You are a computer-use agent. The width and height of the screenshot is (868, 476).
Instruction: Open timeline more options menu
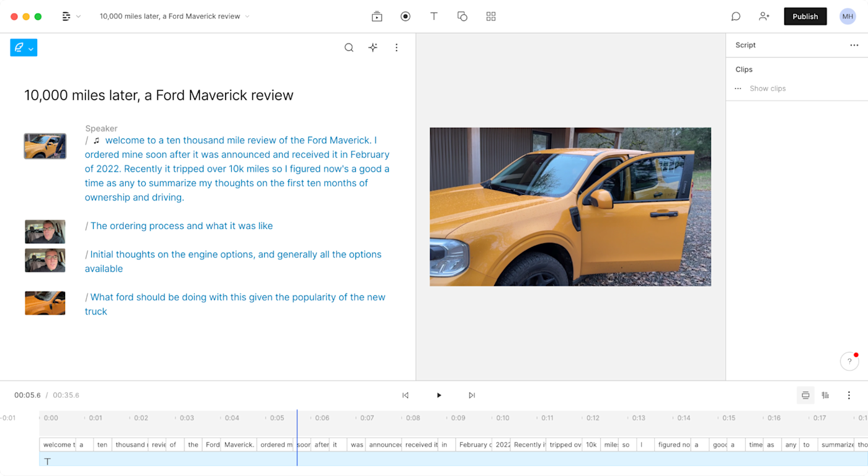849,395
